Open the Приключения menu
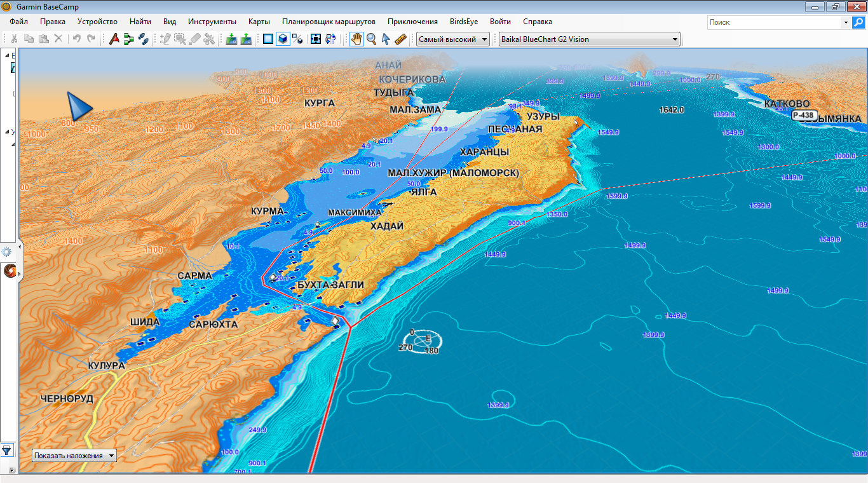 click(x=412, y=22)
